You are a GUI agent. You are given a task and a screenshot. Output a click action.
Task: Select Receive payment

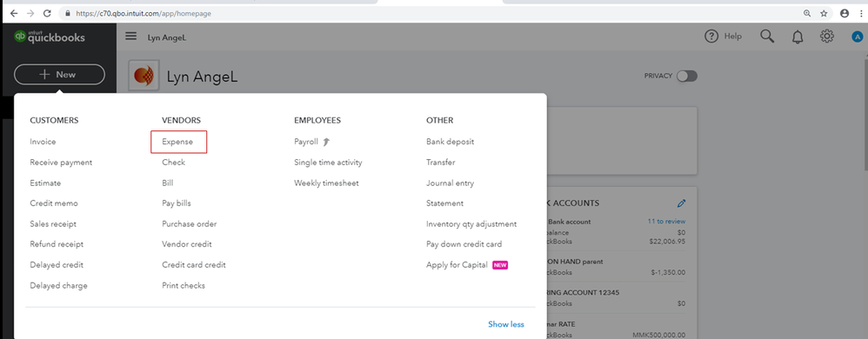click(61, 163)
